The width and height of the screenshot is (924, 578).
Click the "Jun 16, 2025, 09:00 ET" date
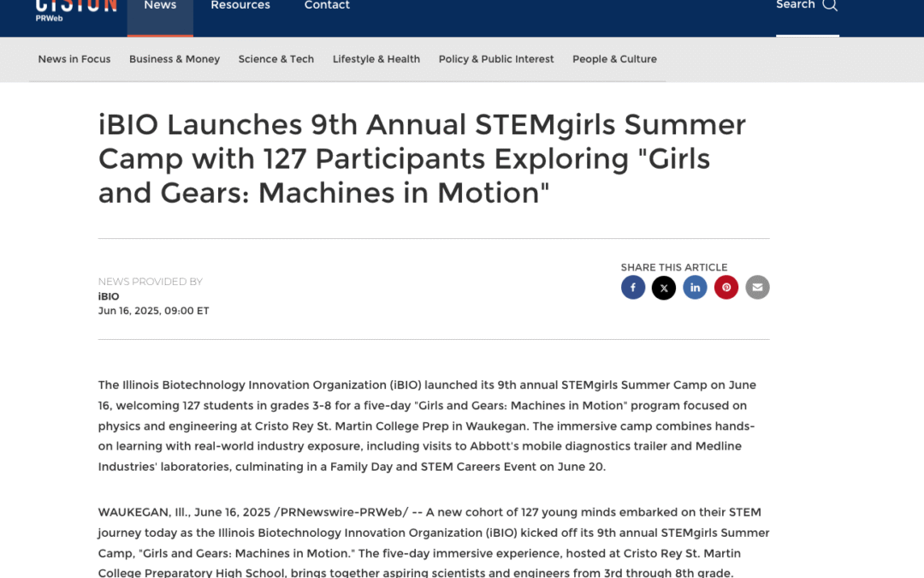[x=153, y=311]
